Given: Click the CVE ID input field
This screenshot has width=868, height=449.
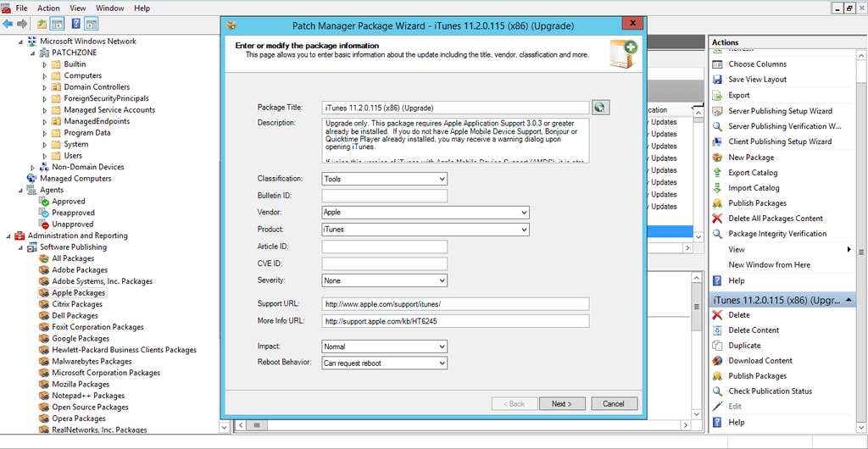Looking at the screenshot, I should click(384, 263).
